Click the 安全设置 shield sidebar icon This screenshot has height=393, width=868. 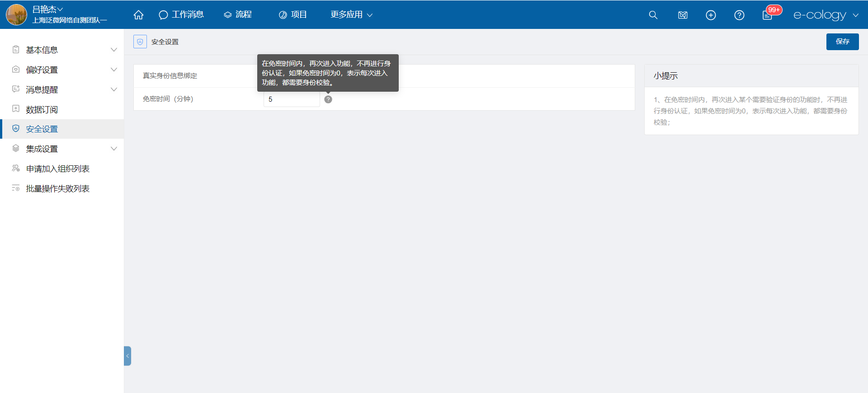point(16,128)
